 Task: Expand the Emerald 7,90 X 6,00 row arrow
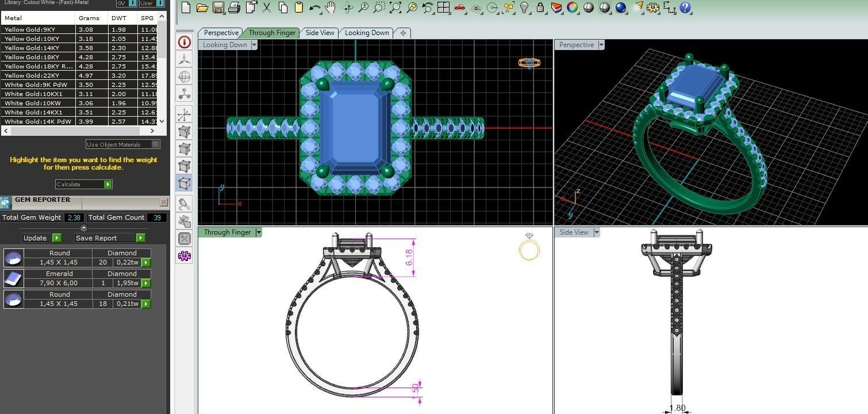coord(146,283)
